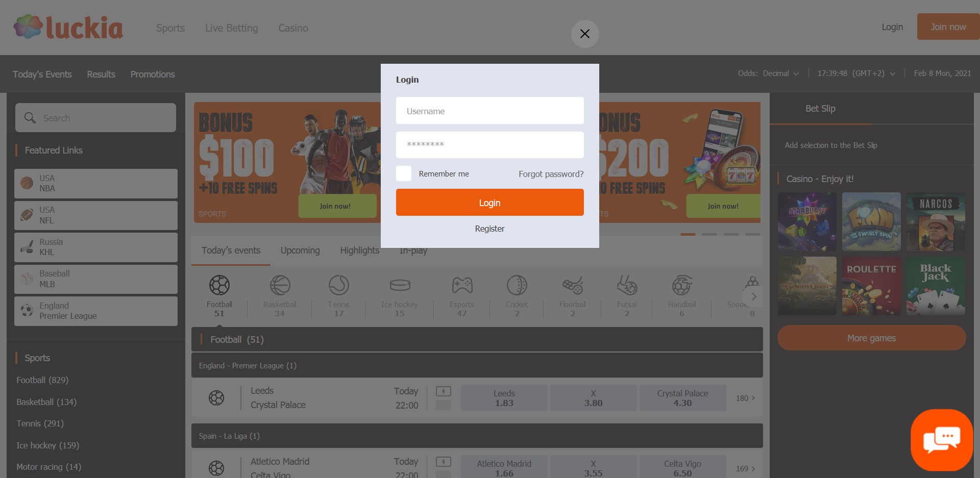The height and width of the screenshot is (478, 980).
Task: Launch the Narcos casino game
Action: [x=936, y=221]
